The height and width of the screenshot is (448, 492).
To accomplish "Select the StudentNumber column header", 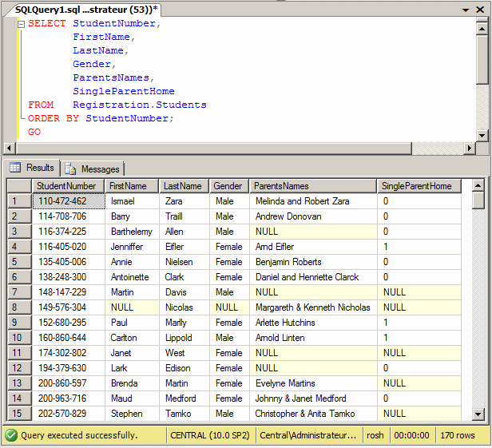I will [68, 186].
